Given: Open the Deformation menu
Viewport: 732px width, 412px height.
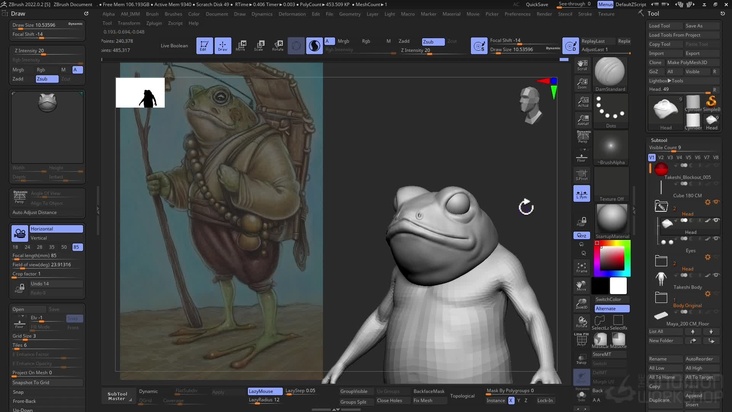Looking at the screenshot, I should [292, 14].
